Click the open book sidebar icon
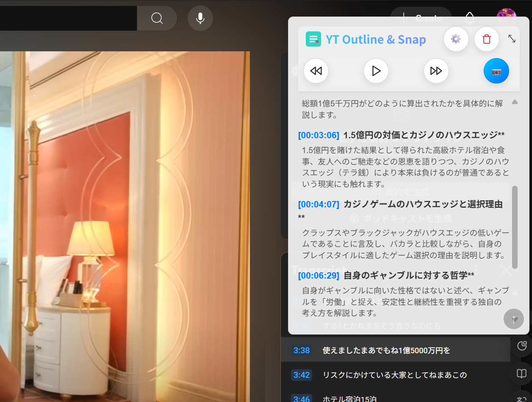The image size is (532, 402). click(x=521, y=374)
